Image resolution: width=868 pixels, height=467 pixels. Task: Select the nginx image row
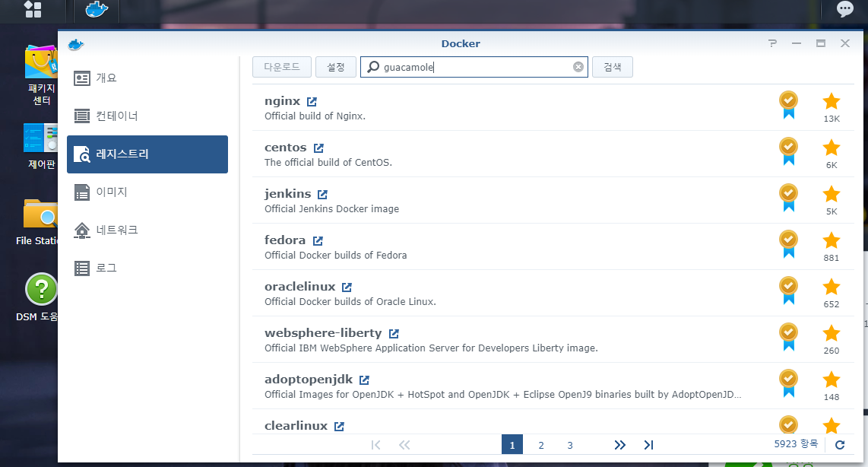553,107
